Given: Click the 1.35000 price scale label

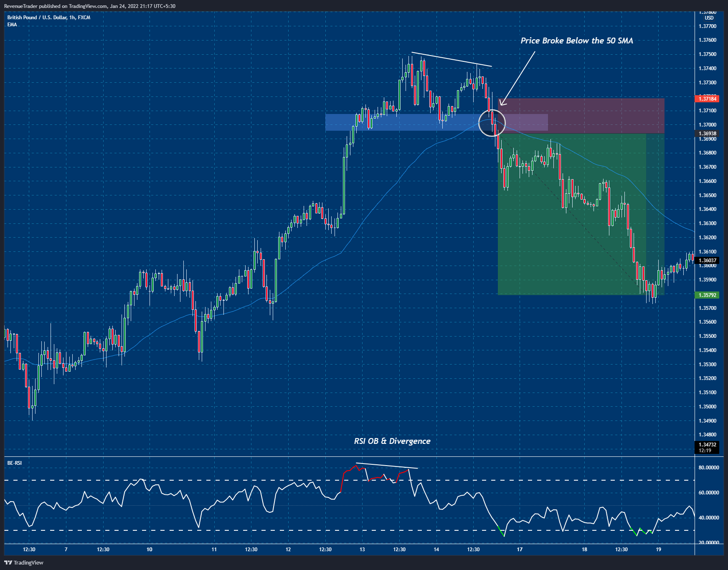Looking at the screenshot, I should pyautogui.click(x=707, y=407).
